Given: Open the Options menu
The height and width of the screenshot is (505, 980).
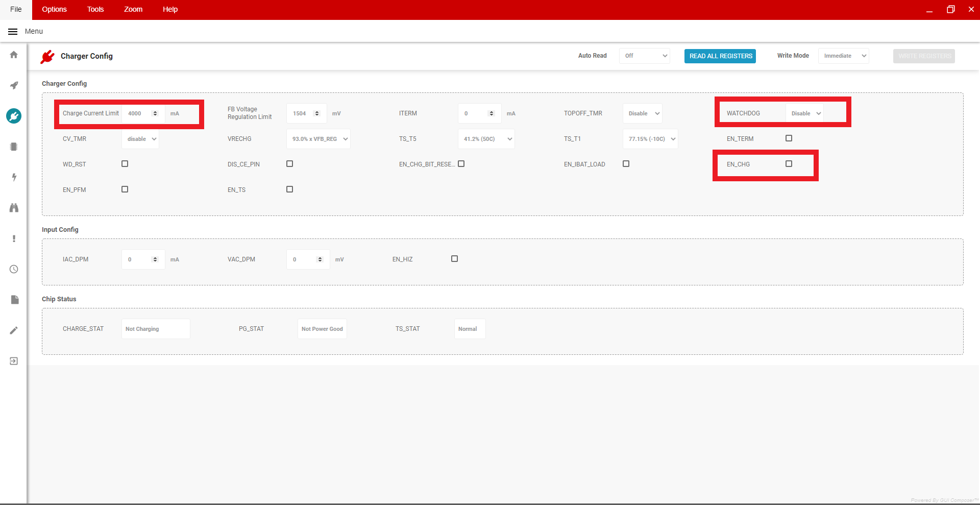Looking at the screenshot, I should pos(54,10).
